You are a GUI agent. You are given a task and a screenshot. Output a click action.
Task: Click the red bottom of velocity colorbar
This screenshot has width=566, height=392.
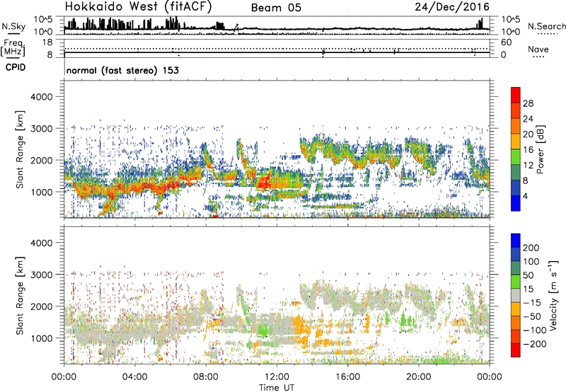tap(516, 350)
